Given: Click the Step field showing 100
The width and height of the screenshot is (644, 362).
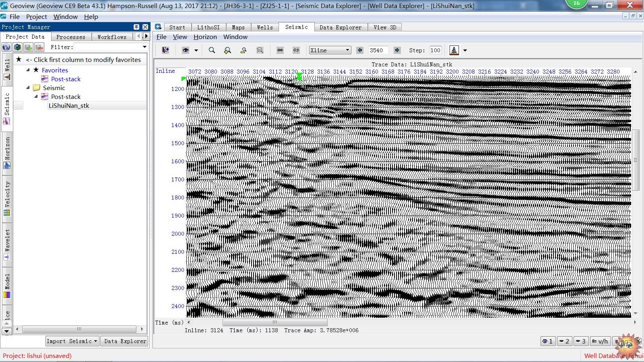Looking at the screenshot, I should [x=436, y=50].
